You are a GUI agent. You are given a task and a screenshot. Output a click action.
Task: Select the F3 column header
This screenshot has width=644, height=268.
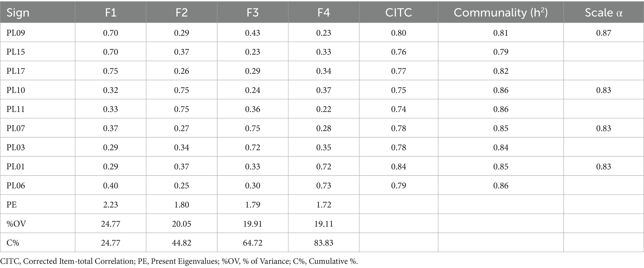click(x=253, y=12)
